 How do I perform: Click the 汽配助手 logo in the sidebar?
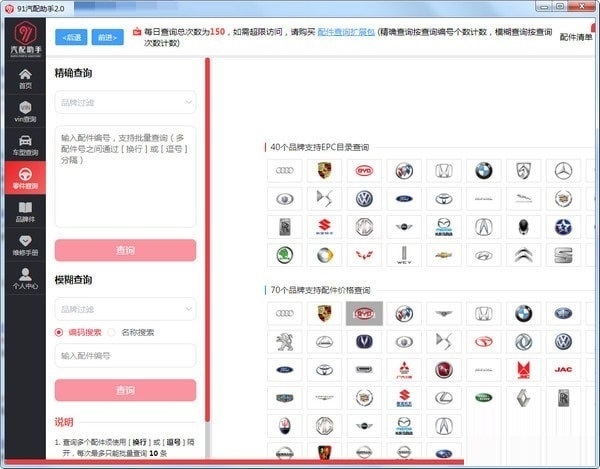pyautogui.click(x=25, y=37)
